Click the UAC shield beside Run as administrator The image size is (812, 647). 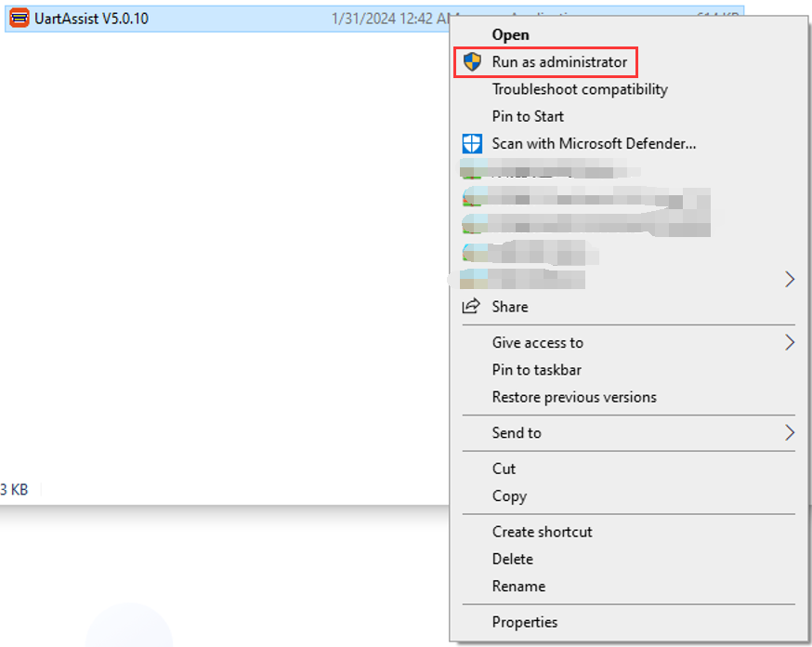point(472,62)
